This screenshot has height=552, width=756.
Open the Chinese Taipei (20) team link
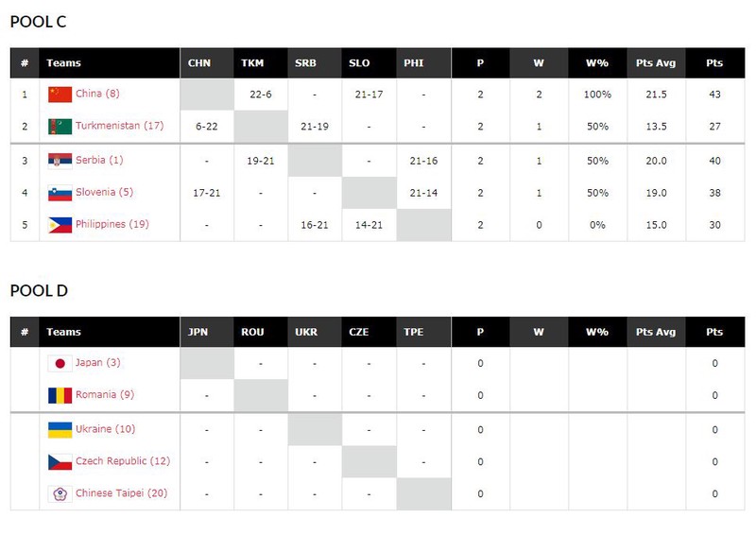pyautogui.click(x=122, y=493)
